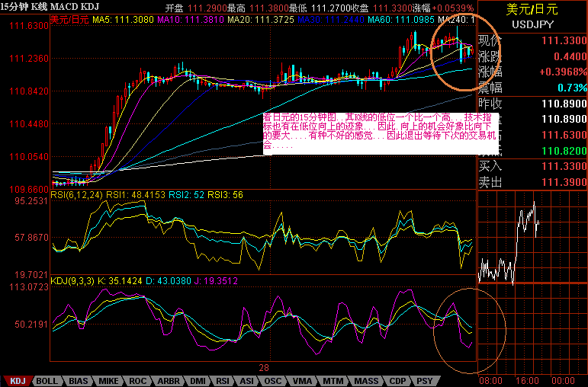Open the RSI indicator tab

click(x=223, y=381)
